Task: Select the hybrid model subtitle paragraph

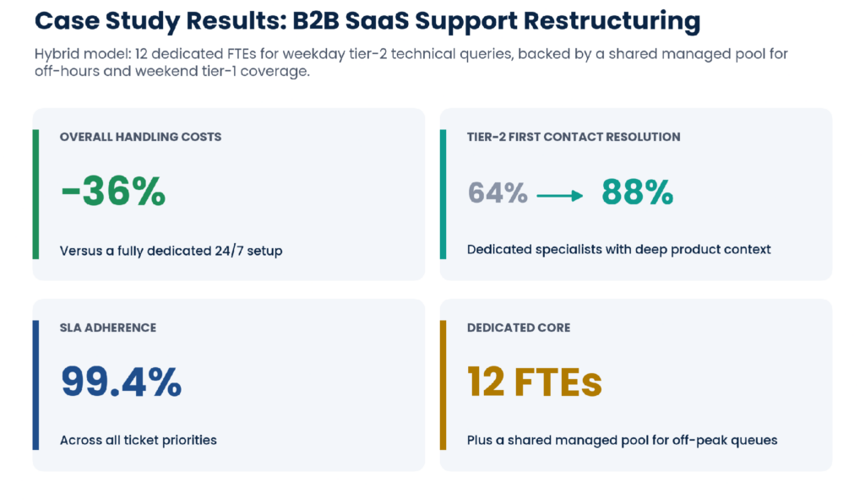Action: coord(411,62)
